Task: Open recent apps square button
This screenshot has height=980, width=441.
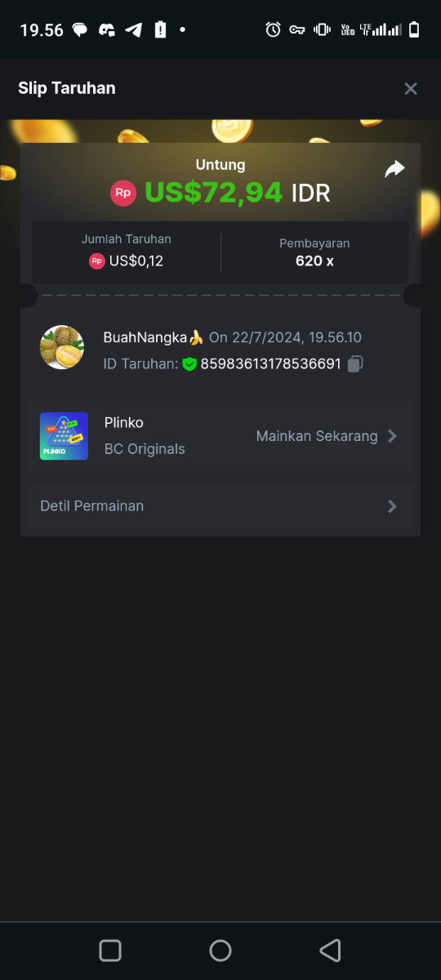Action: pyautogui.click(x=110, y=951)
